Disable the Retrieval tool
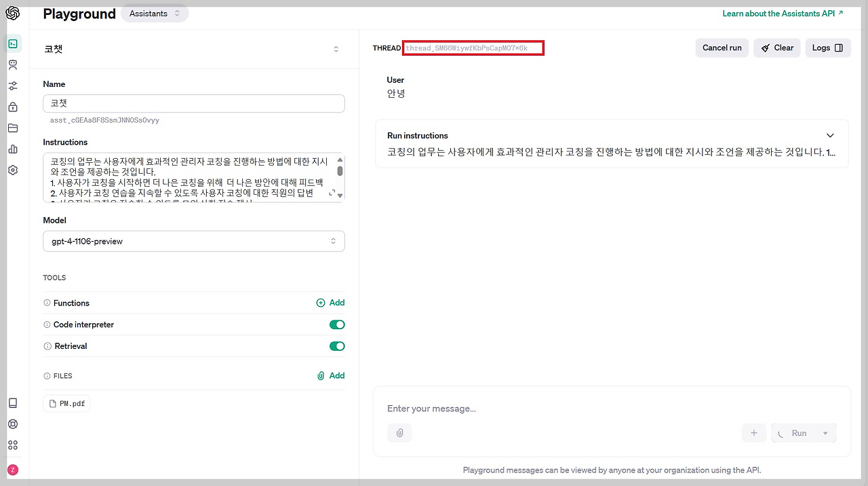 point(337,346)
